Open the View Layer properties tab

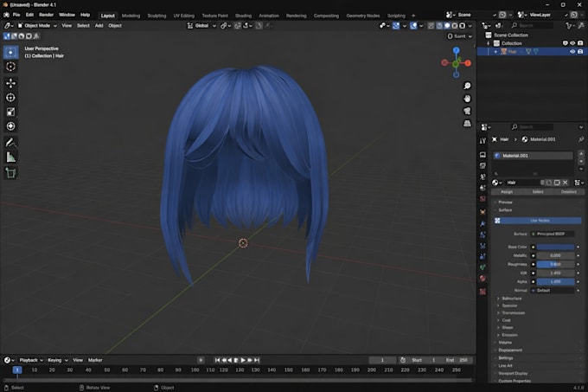[x=483, y=177]
